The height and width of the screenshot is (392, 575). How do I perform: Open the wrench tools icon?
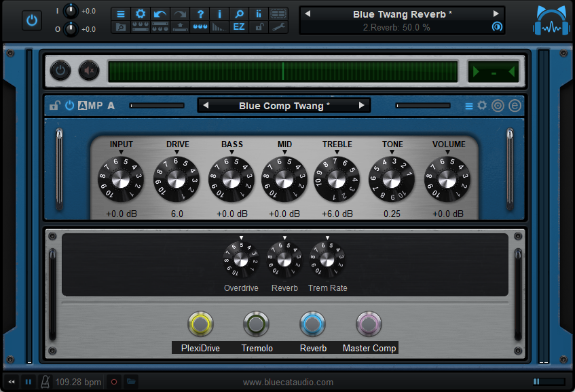click(278, 27)
